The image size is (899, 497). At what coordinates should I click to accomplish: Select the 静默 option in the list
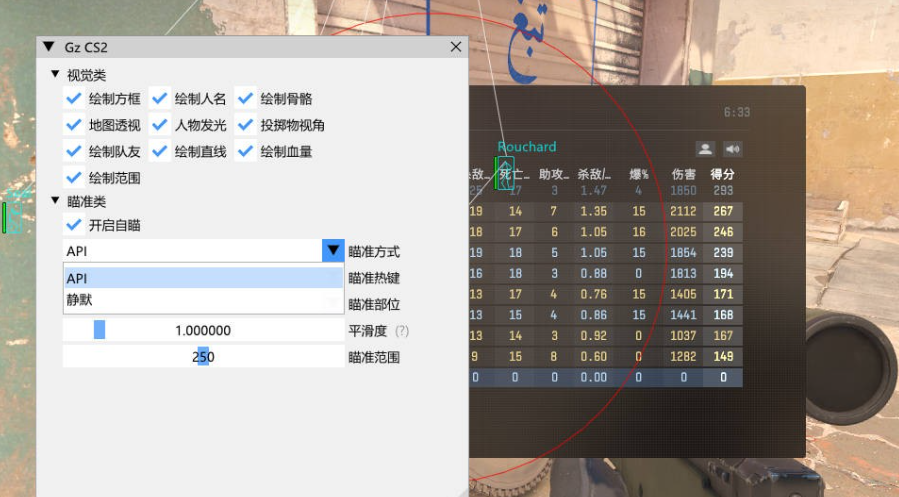pyautogui.click(x=204, y=299)
